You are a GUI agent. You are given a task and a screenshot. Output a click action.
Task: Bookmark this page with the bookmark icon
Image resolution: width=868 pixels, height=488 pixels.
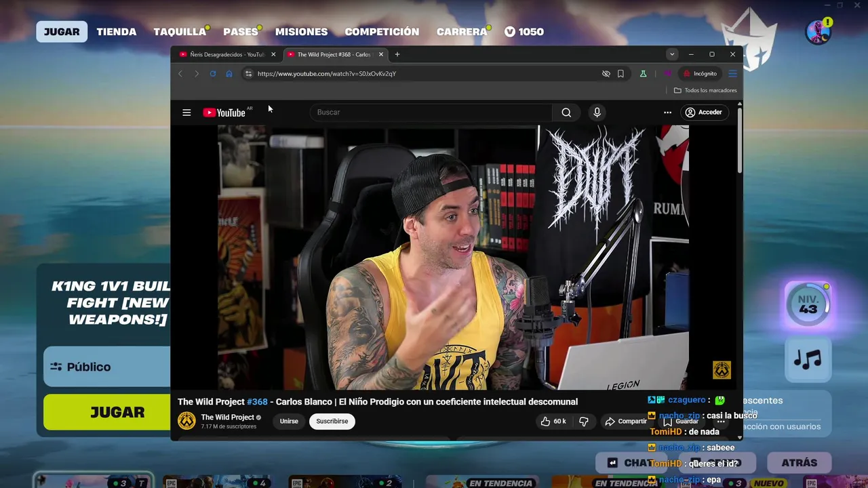pos(620,73)
